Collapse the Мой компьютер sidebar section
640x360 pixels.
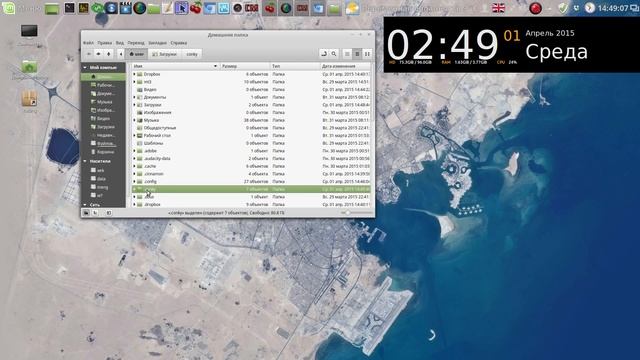85,67
